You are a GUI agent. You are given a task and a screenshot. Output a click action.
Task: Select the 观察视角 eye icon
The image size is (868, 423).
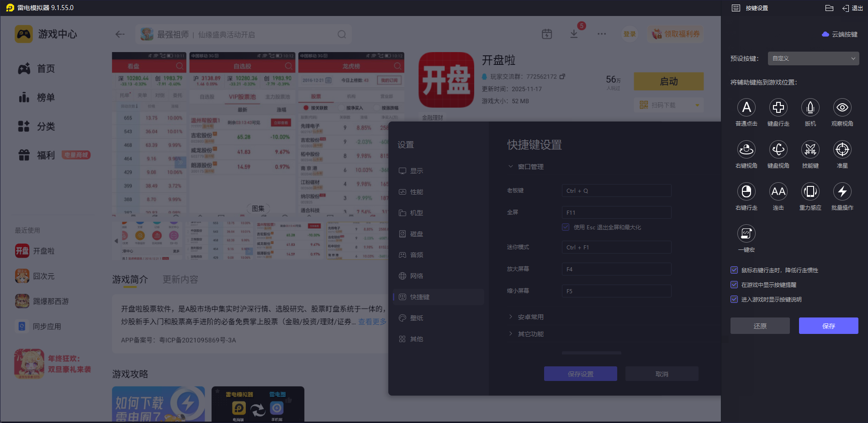pyautogui.click(x=842, y=107)
